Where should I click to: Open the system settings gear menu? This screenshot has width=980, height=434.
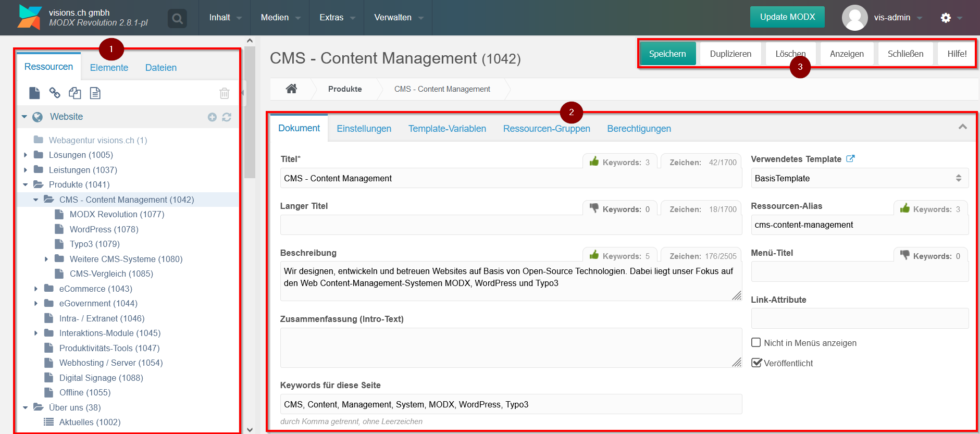click(x=946, y=18)
